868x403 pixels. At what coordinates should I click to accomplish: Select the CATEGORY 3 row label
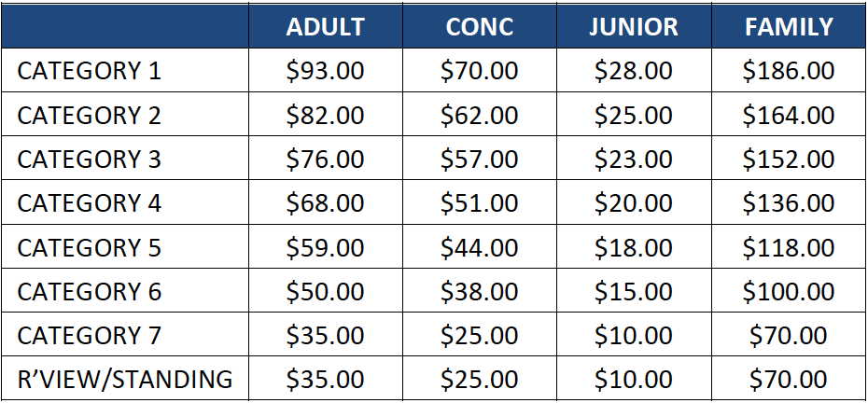click(x=90, y=160)
